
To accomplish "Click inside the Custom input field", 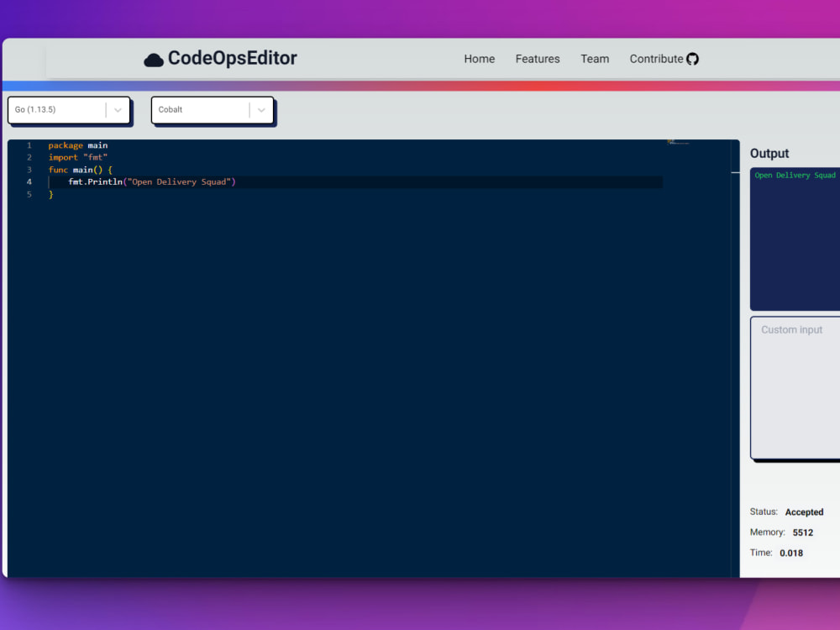I will point(795,387).
